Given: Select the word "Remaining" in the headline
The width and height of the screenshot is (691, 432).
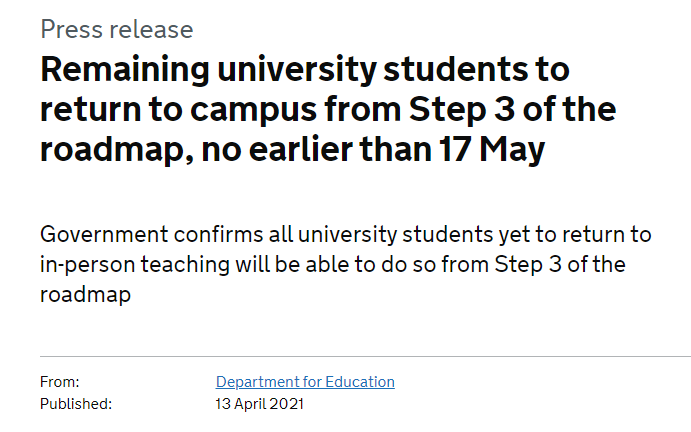Looking at the screenshot, I should [x=126, y=71].
